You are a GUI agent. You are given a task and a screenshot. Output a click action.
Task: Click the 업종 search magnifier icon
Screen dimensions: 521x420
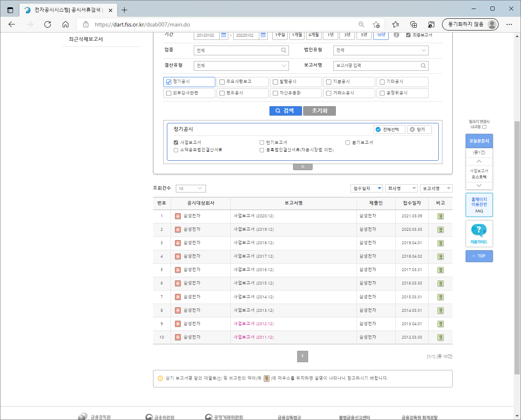pyautogui.click(x=284, y=50)
